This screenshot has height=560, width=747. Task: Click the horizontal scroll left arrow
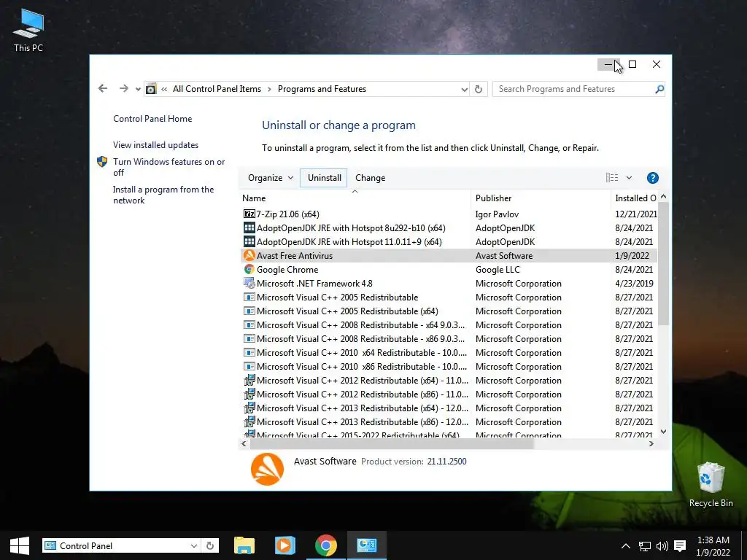click(244, 444)
